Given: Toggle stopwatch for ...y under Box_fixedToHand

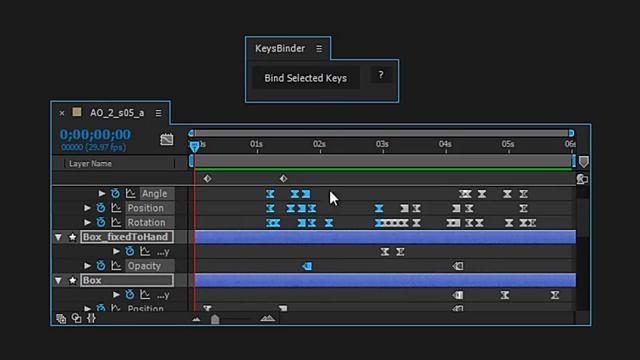Looking at the screenshot, I should pyautogui.click(x=130, y=251).
